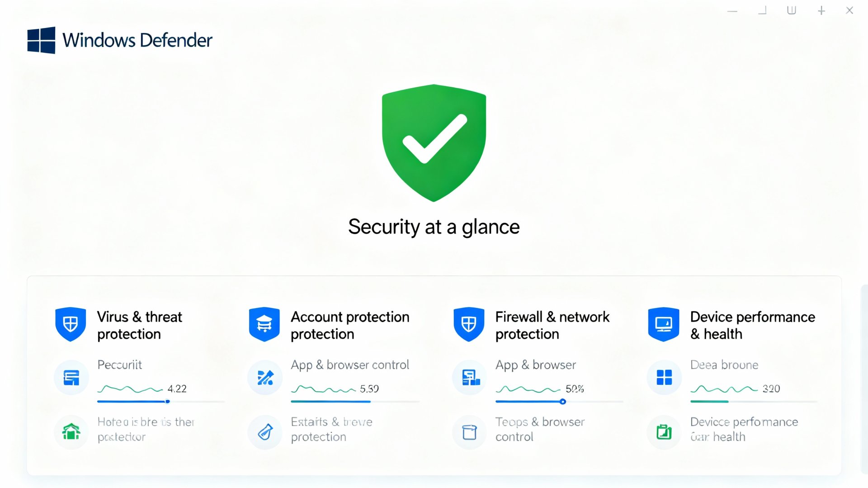Screen dimensions: 868x488
Task: Click the document icon next to the 4.22 stat
Action: tap(71, 377)
